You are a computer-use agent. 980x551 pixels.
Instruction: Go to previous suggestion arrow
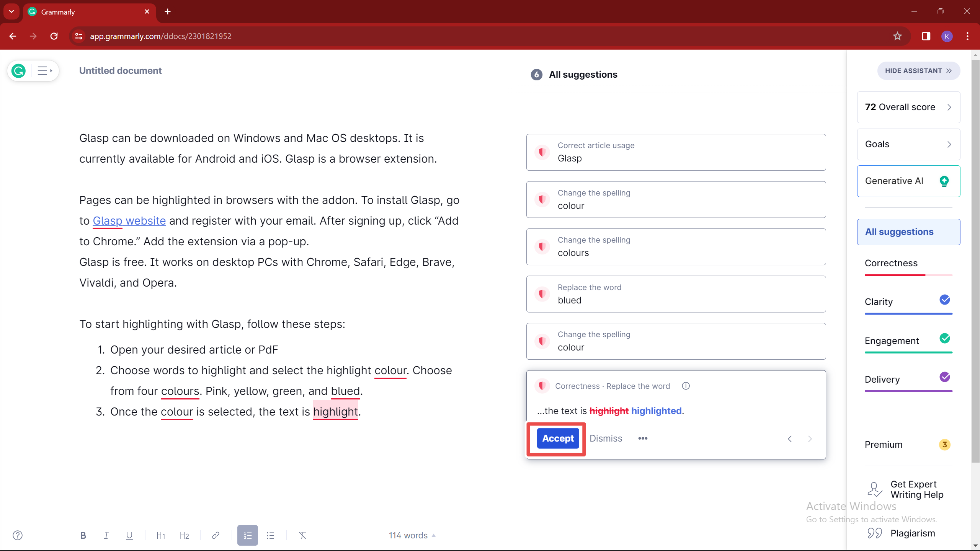point(790,439)
